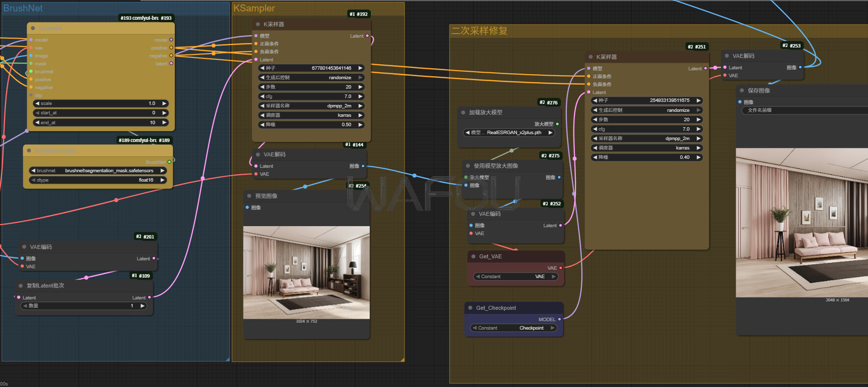Collapse the 复制Latent批次 node title dot
868x387 pixels.
21,286
